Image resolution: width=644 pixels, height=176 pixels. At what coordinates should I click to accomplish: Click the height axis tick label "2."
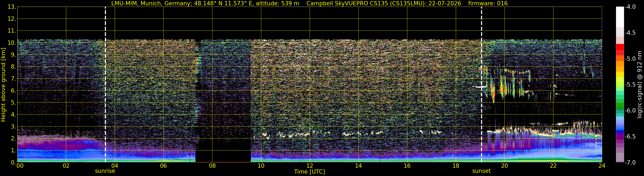(13, 138)
